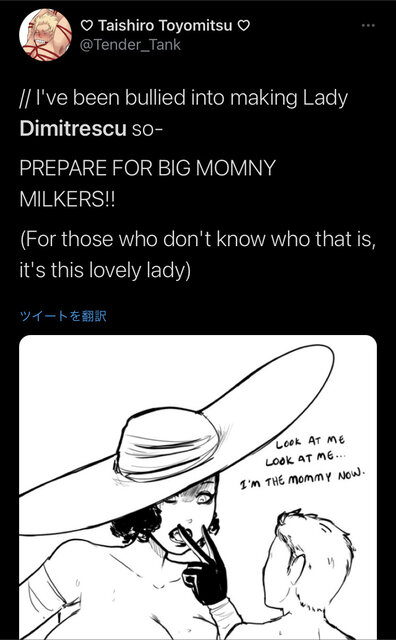The height and width of the screenshot is (640, 396).
Task: Click the '(For those who don't know' line
Action: [x=198, y=239]
